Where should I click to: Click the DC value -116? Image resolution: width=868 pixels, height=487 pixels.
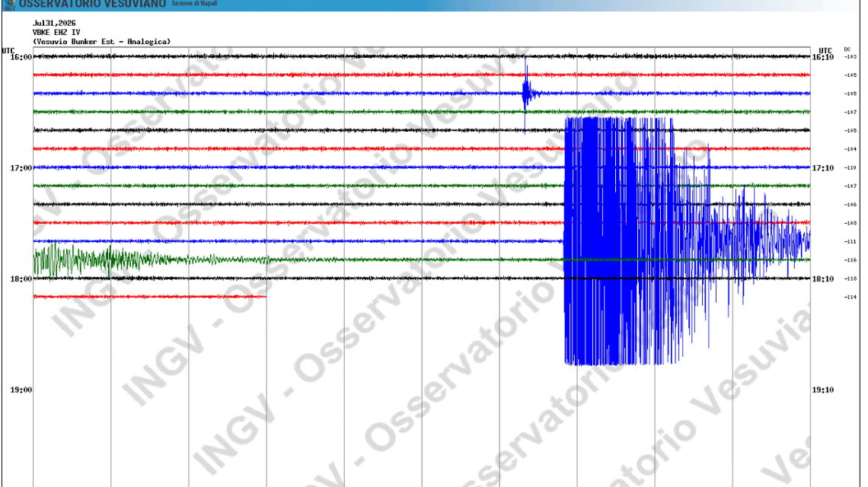pos(850,259)
